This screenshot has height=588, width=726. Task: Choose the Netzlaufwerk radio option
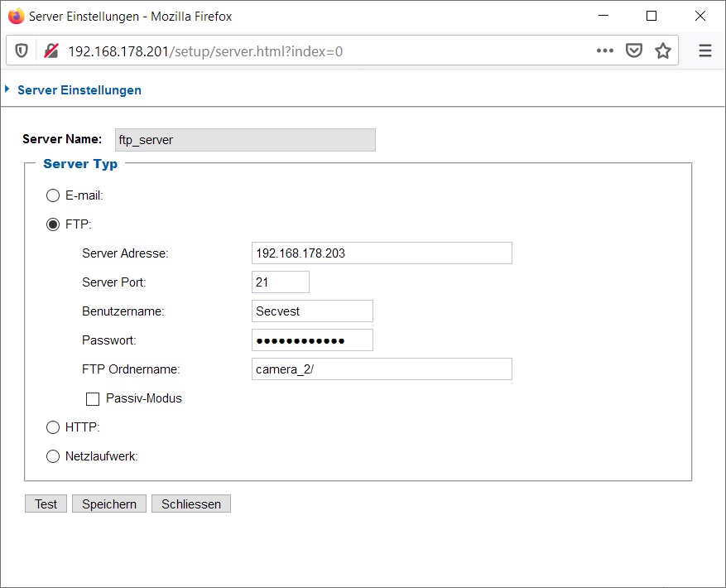click(x=53, y=456)
